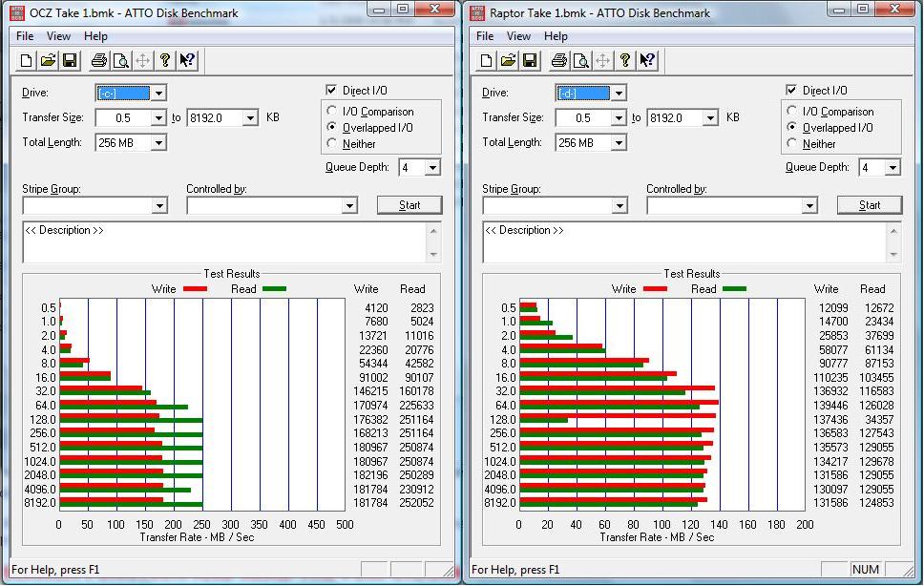The width and height of the screenshot is (924, 586).
Task: Select Overlapped I/O radio in OCZ window
Action: point(332,127)
